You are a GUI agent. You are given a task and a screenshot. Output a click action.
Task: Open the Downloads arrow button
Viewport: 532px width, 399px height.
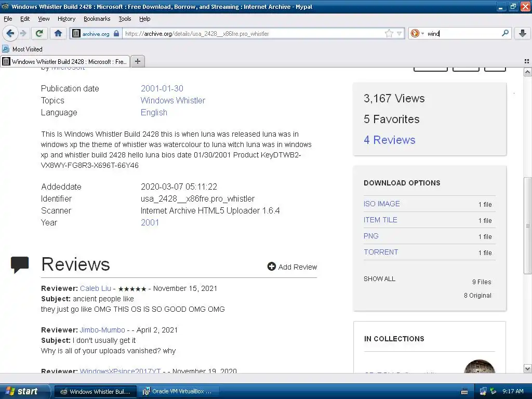pyautogui.click(x=523, y=33)
